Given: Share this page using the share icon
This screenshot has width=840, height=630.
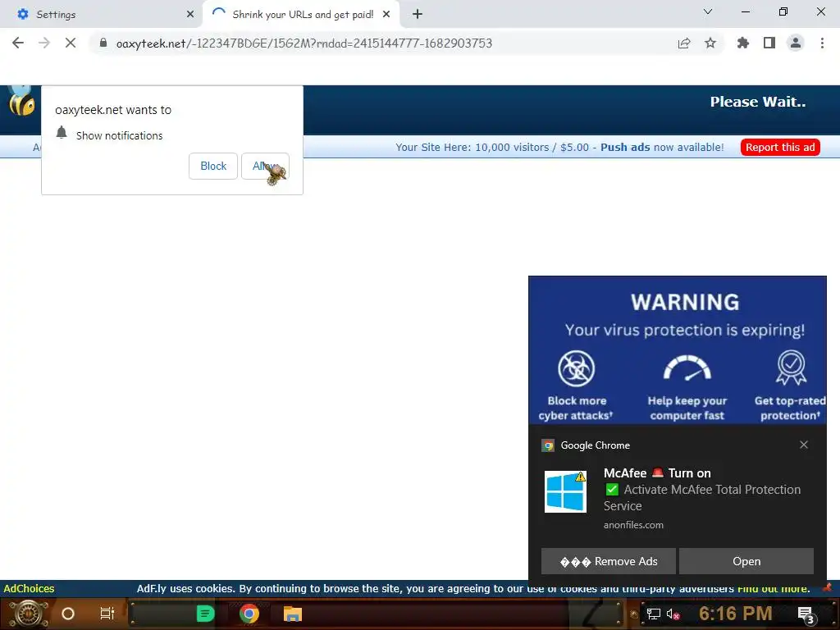Looking at the screenshot, I should coord(684,43).
